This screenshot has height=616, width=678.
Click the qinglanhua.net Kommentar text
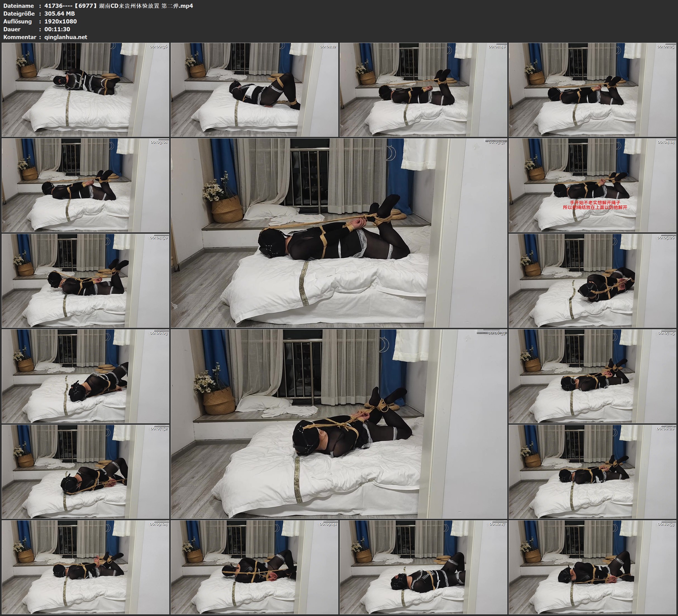coord(66,37)
